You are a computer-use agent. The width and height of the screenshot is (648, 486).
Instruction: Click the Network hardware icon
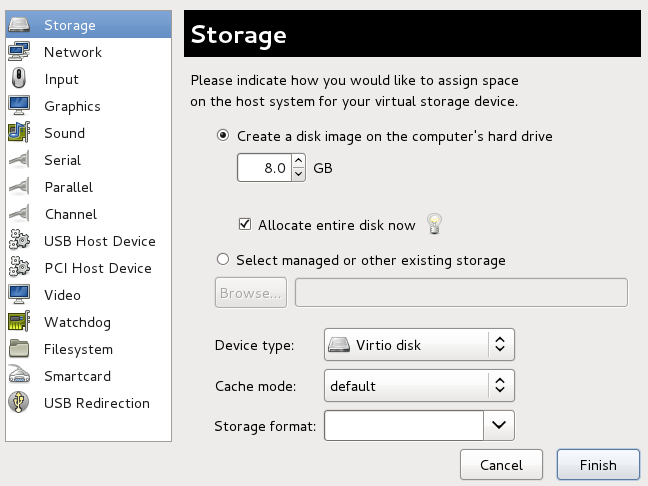pyautogui.click(x=19, y=52)
